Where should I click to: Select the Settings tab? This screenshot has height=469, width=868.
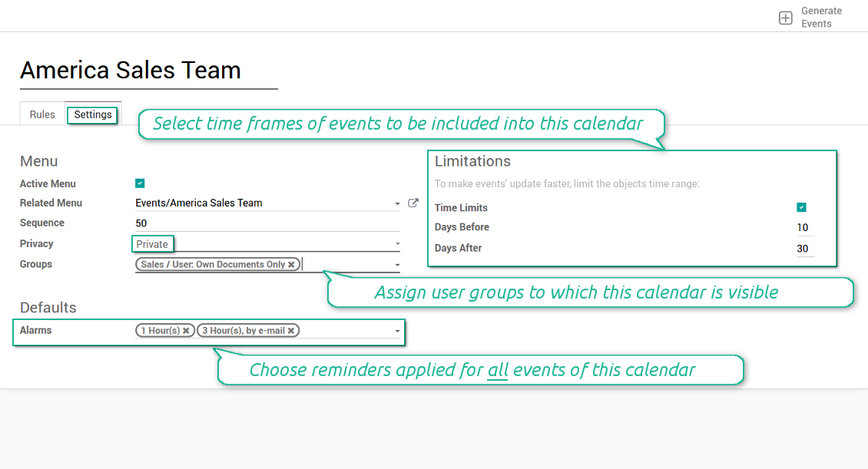[x=93, y=114]
